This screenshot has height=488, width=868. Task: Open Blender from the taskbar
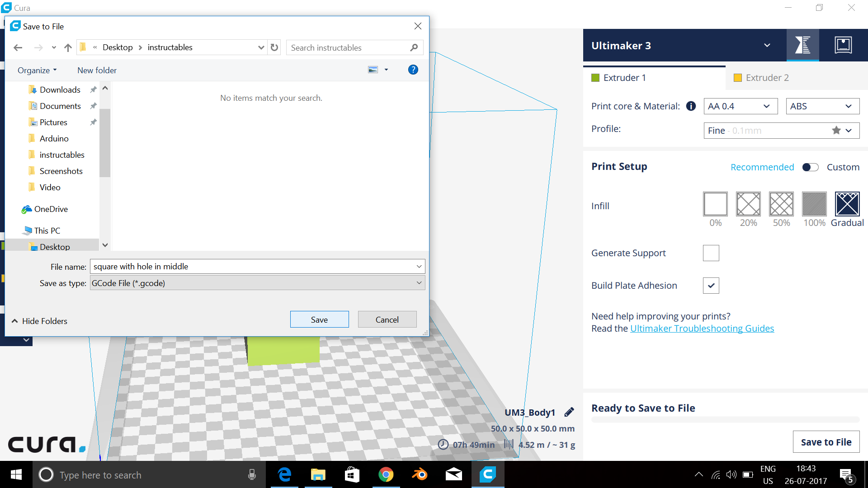(x=420, y=475)
